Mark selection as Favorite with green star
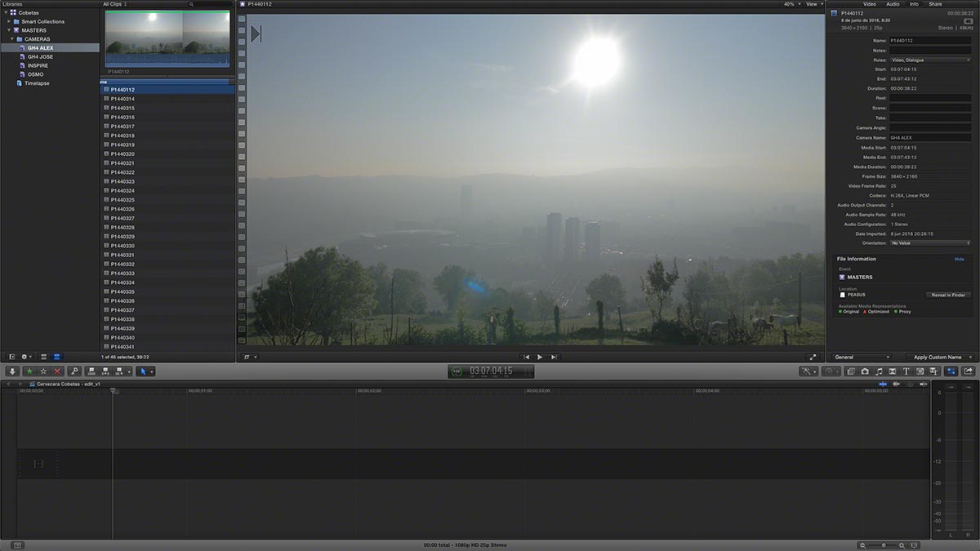Screen dimensions: 980x551 click(x=29, y=371)
